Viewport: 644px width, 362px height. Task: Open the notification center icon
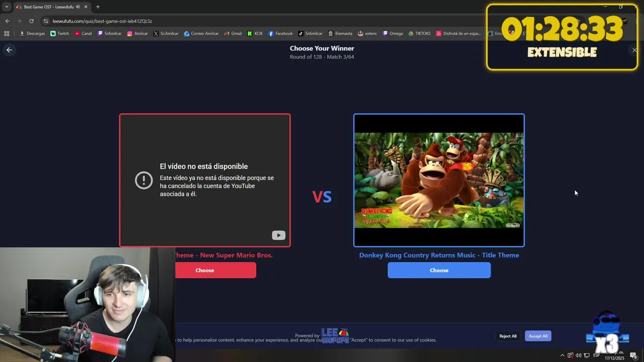coord(633,356)
